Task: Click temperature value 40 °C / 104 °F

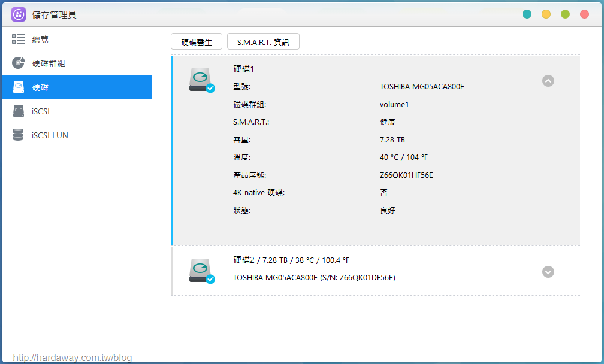Action: point(404,157)
